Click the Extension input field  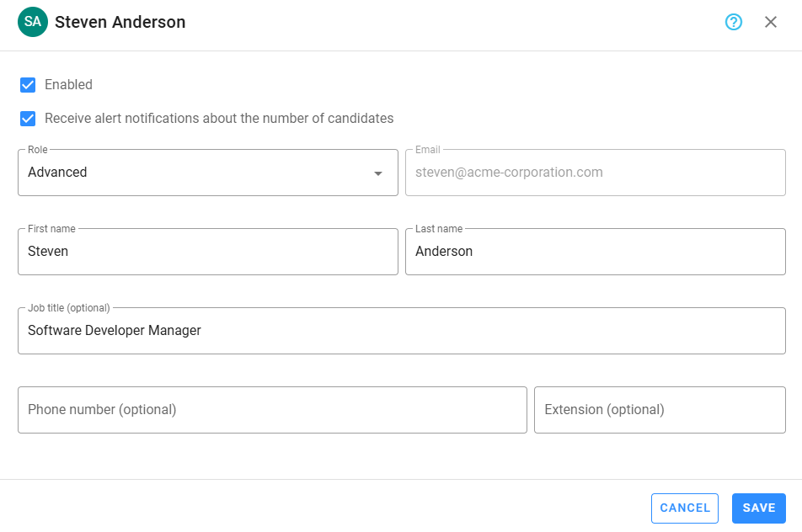click(660, 410)
